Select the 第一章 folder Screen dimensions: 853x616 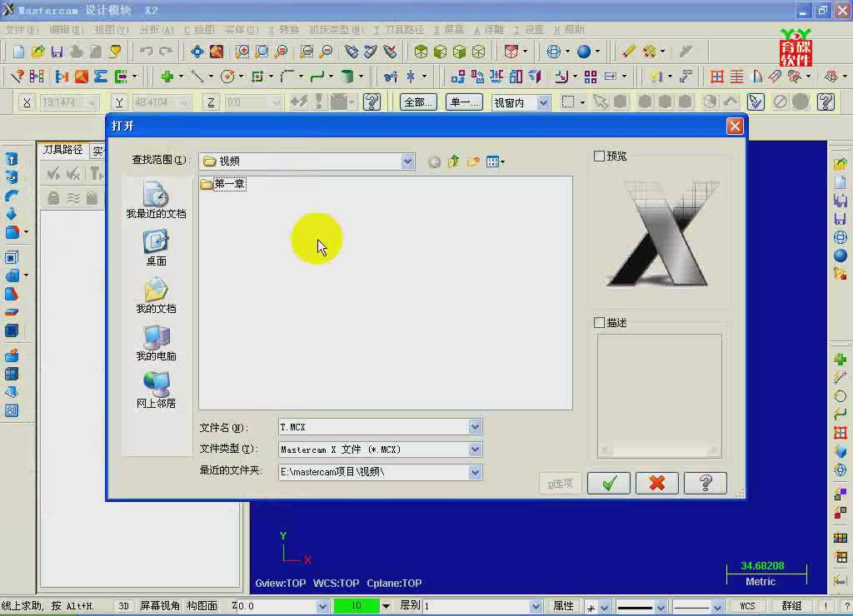[x=223, y=184]
